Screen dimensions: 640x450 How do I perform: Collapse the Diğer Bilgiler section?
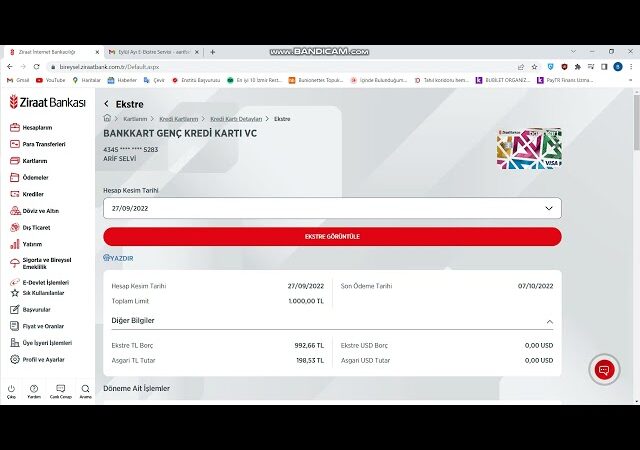coord(548,321)
